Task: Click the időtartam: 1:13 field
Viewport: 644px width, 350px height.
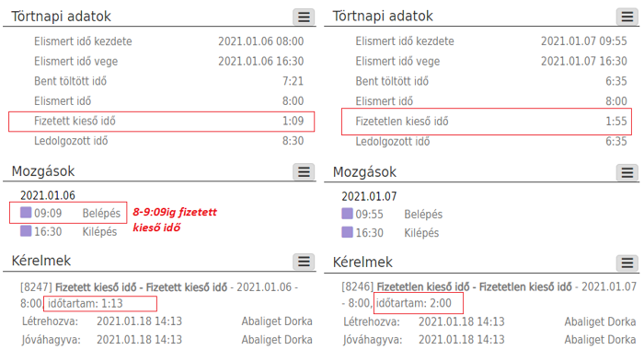Action: coord(100,304)
